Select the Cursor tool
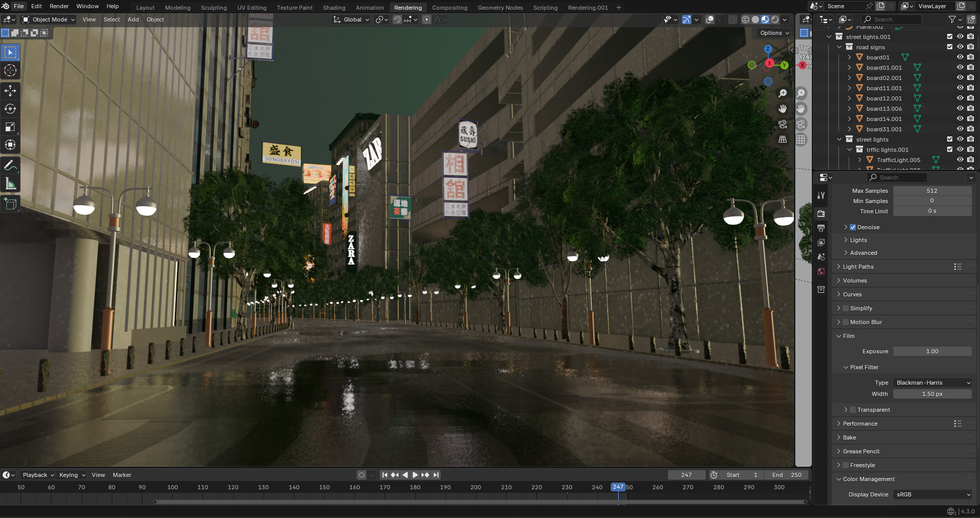980x518 pixels. 10,71
